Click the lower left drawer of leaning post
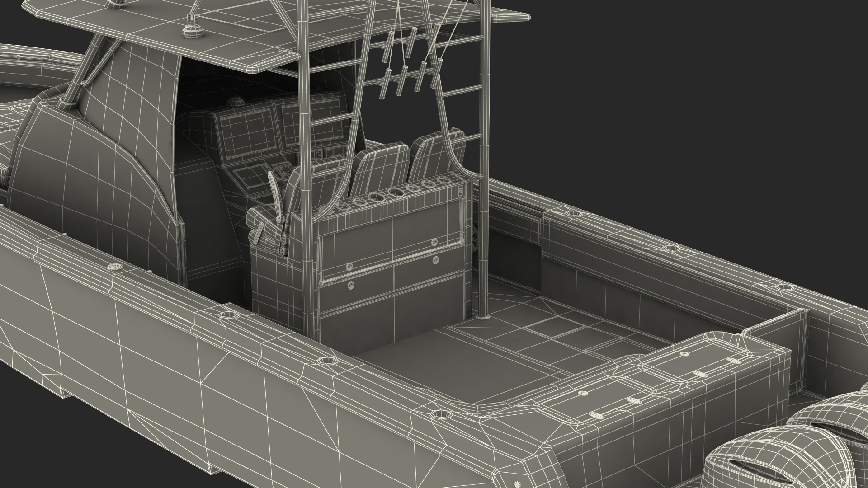 coord(357,297)
